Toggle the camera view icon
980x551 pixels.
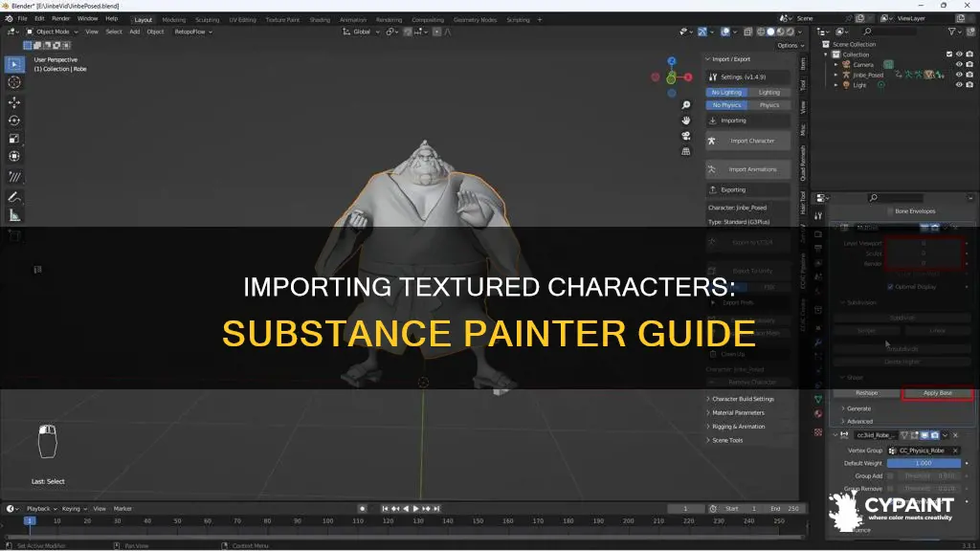(685, 136)
